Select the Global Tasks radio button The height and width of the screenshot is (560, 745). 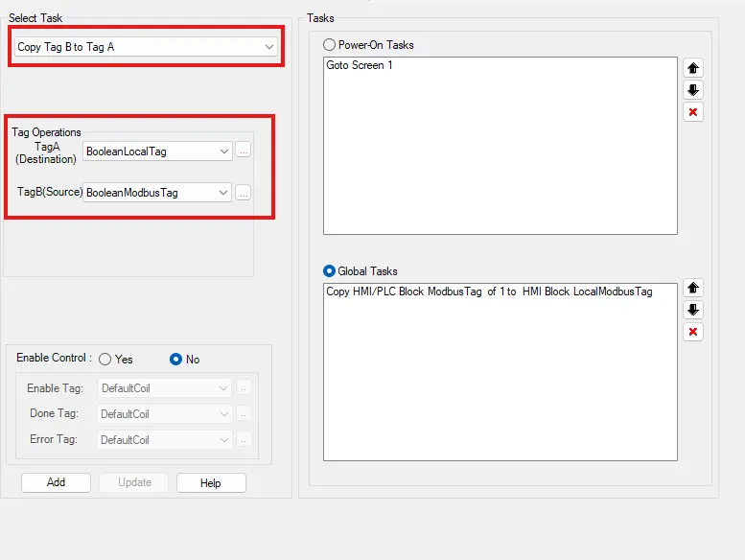click(x=331, y=271)
